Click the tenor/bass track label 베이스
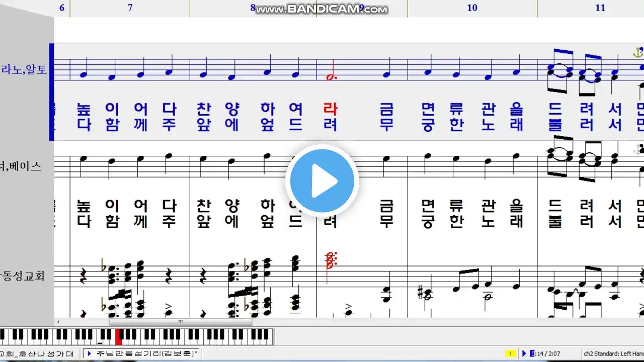 21,166
